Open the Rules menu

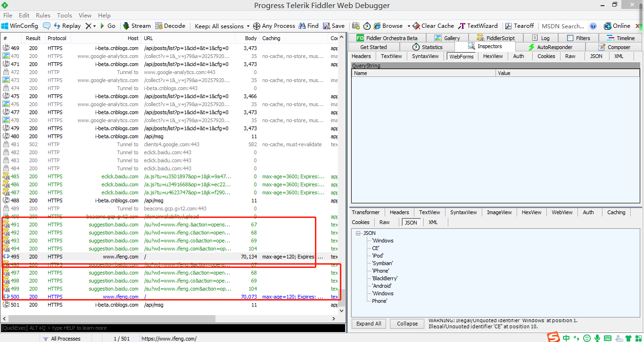(43, 15)
